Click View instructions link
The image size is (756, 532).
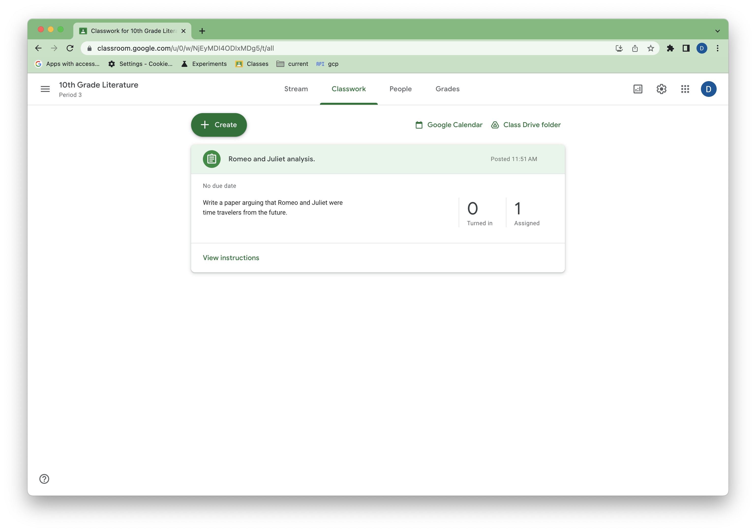click(231, 257)
